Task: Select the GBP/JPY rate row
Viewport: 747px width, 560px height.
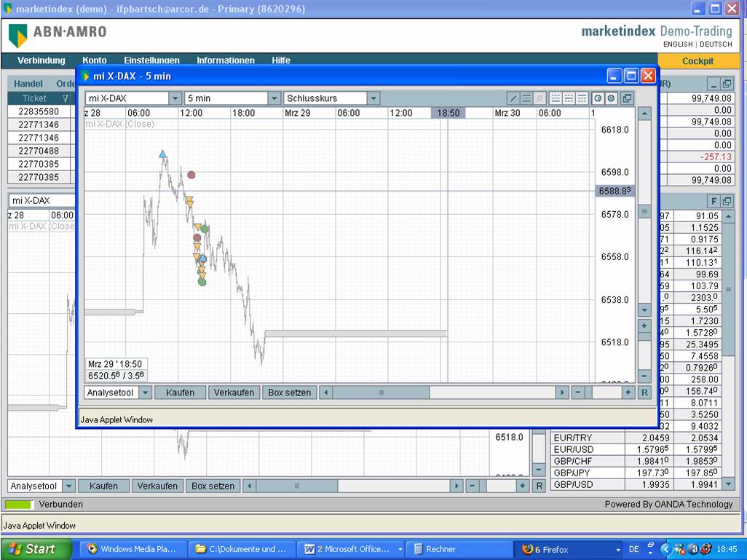Action: (636, 473)
